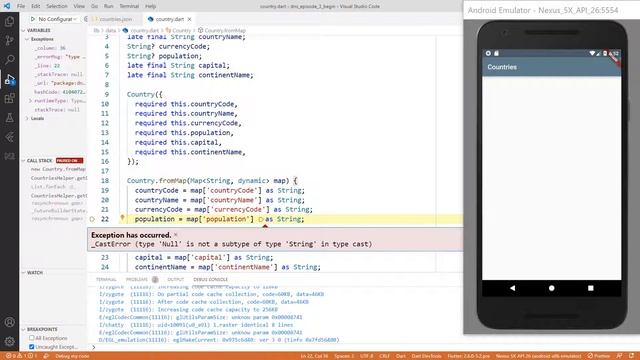Screen dimensions: 640x360
Task: Open the Extensions view
Action: (9, 98)
